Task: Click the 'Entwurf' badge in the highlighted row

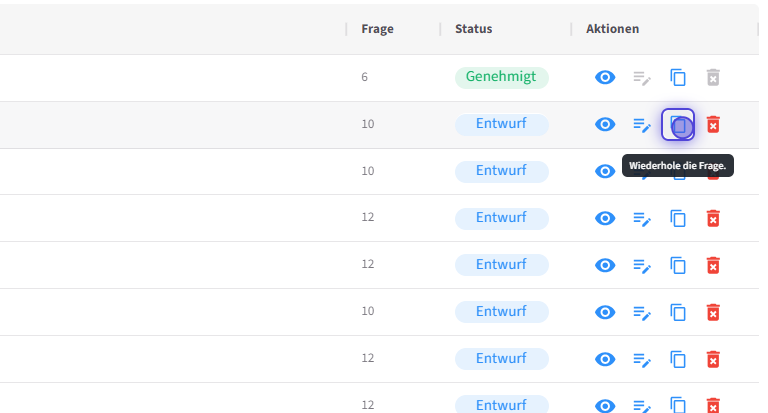Action: pyautogui.click(x=501, y=124)
